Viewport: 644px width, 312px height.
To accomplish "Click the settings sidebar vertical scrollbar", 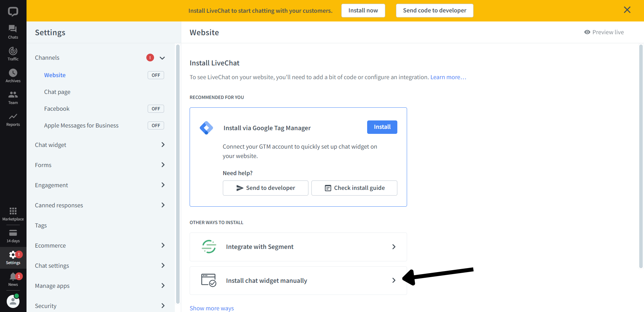I will (x=178, y=174).
